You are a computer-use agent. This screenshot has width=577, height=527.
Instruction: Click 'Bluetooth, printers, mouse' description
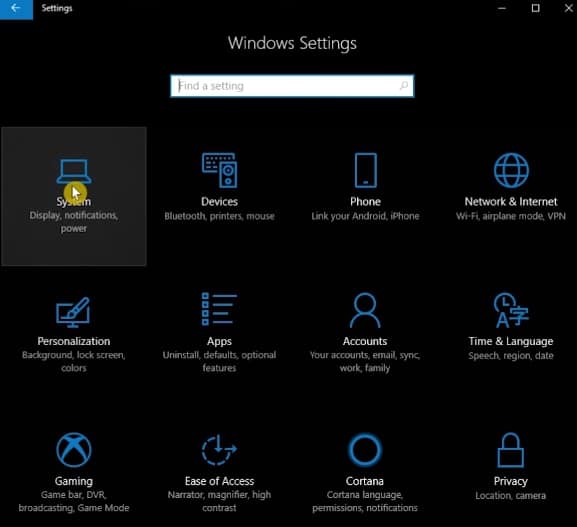click(219, 216)
